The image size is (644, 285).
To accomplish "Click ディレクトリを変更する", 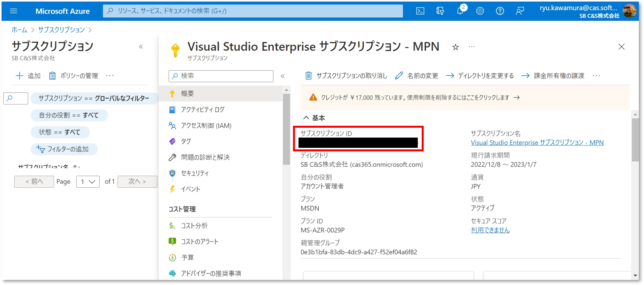I will pyautogui.click(x=480, y=76).
